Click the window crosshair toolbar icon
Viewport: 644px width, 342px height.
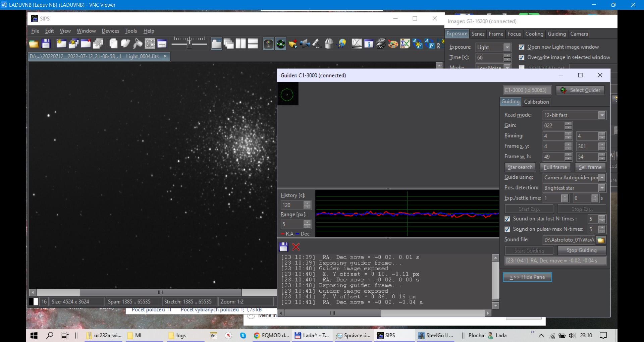162,44
